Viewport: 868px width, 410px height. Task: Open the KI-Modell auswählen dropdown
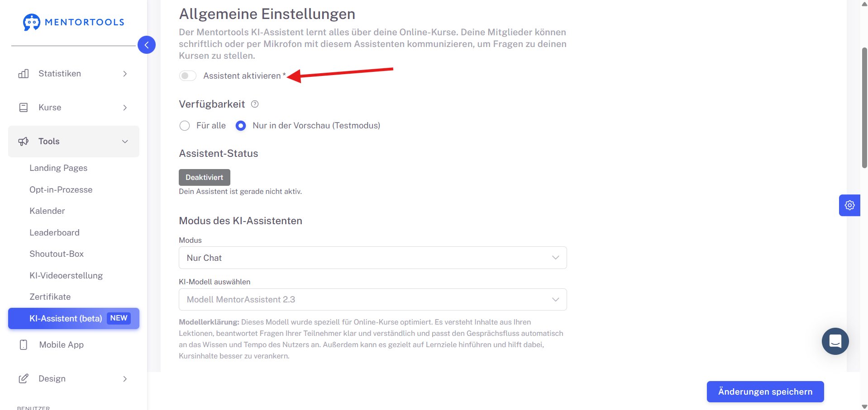373,300
